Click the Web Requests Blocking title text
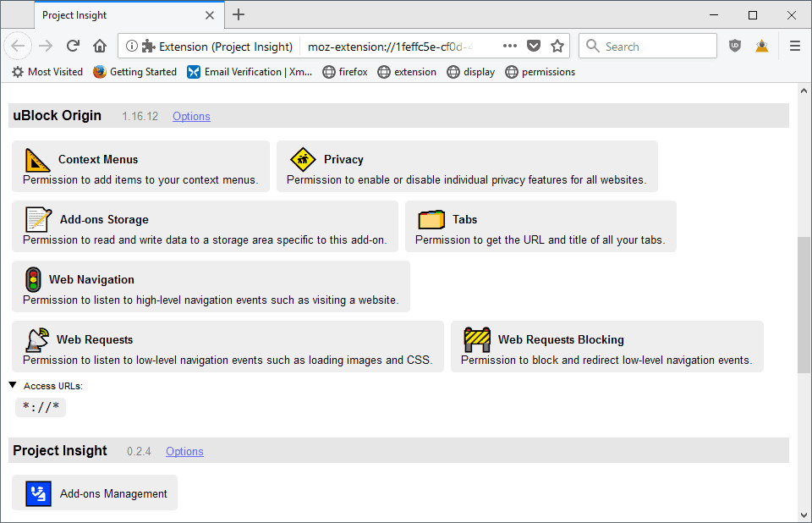 pos(561,340)
